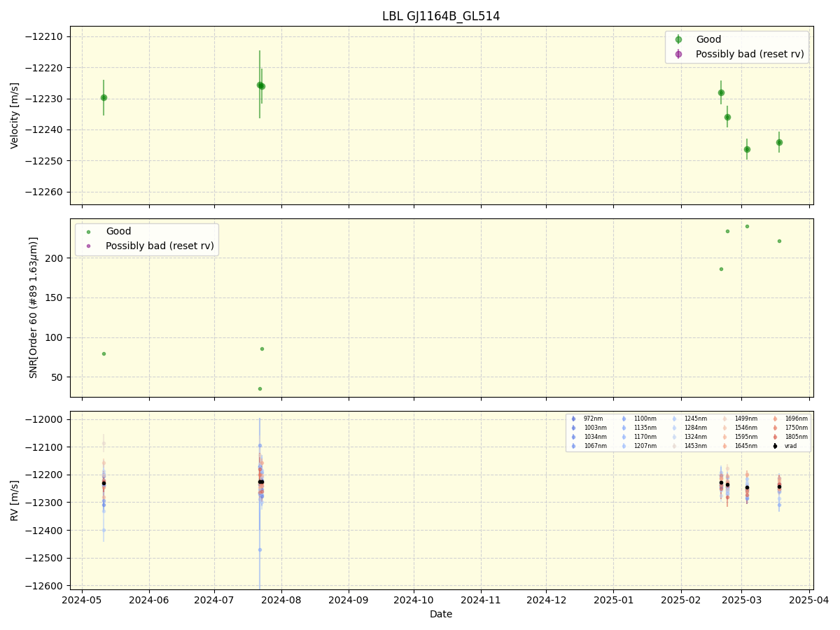This screenshot has height=630, width=840.
Task: Click the SNR point near 79 in May 2024
Action: click(104, 353)
